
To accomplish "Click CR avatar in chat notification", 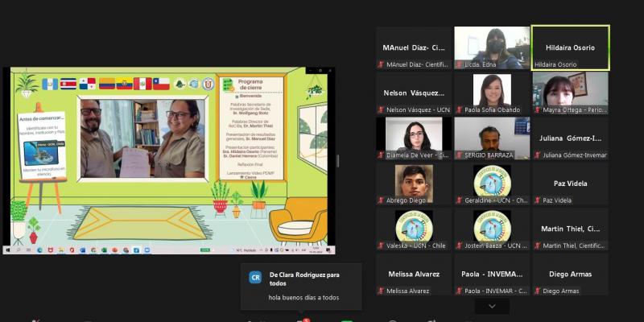I will 256,277.
